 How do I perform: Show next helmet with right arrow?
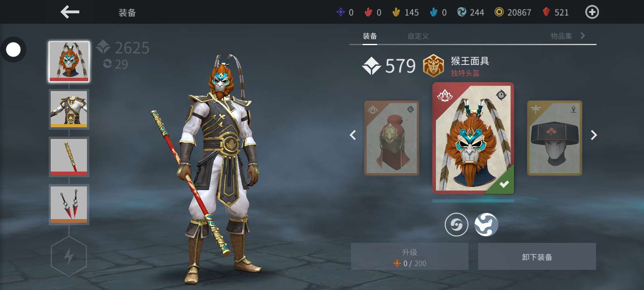[594, 135]
